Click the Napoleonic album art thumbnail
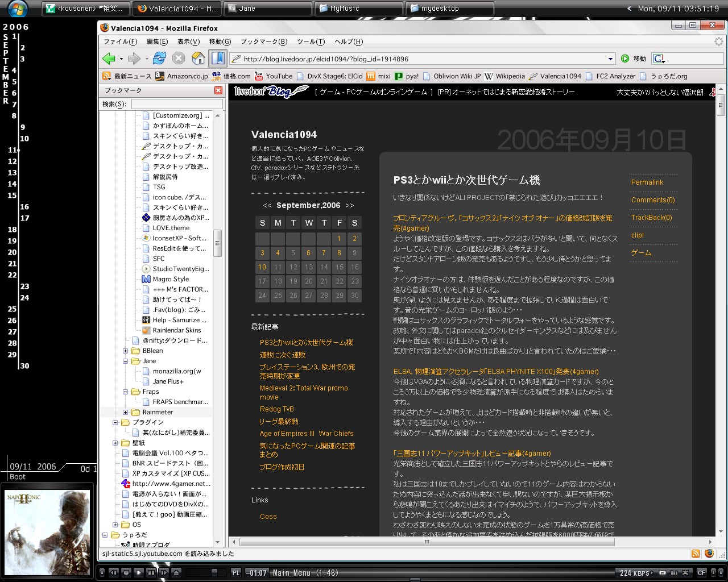 48,532
